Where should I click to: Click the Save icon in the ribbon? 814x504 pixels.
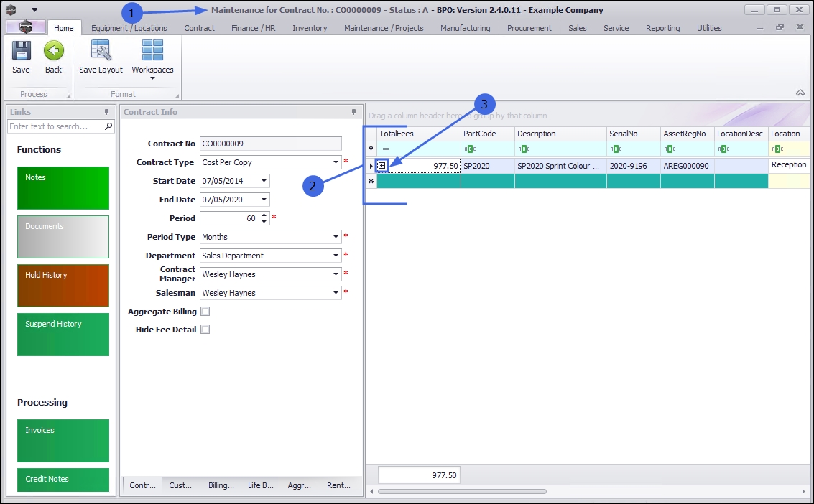pyautogui.click(x=21, y=52)
